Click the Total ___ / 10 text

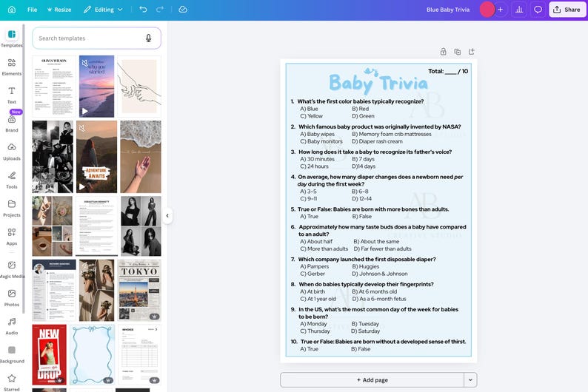[448, 71]
